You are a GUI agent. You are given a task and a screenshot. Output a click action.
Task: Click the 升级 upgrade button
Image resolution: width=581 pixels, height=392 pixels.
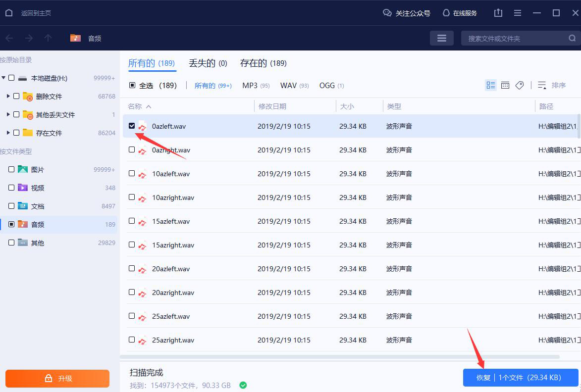(57, 378)
